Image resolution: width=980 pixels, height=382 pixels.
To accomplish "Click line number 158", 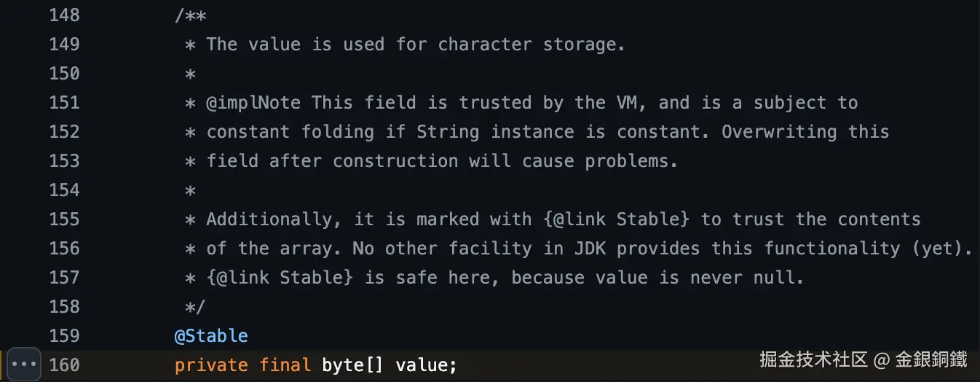I will 64,307.
